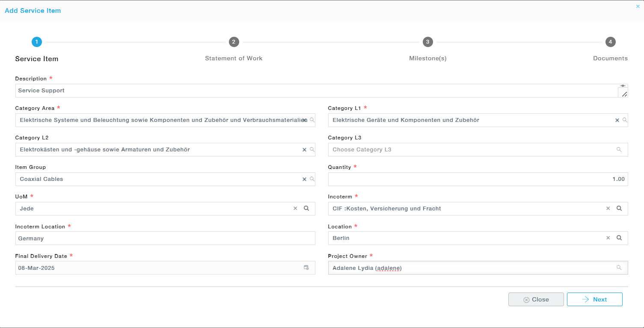Click expand icon in Description field corner
The height and width of the screenshot is (328, 644).
coord(624,94)
